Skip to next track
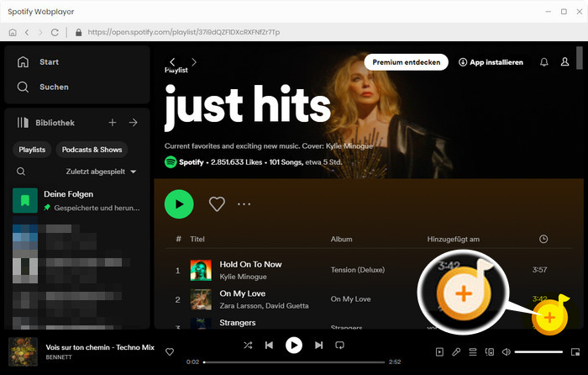 point(318,346)
